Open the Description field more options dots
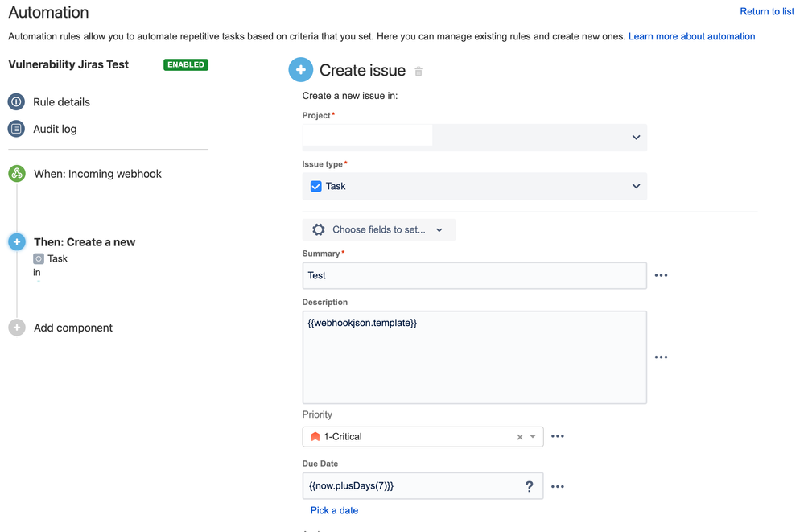This screenshot has height=532, width=804. pyautogui.click(x=661, y=357)
